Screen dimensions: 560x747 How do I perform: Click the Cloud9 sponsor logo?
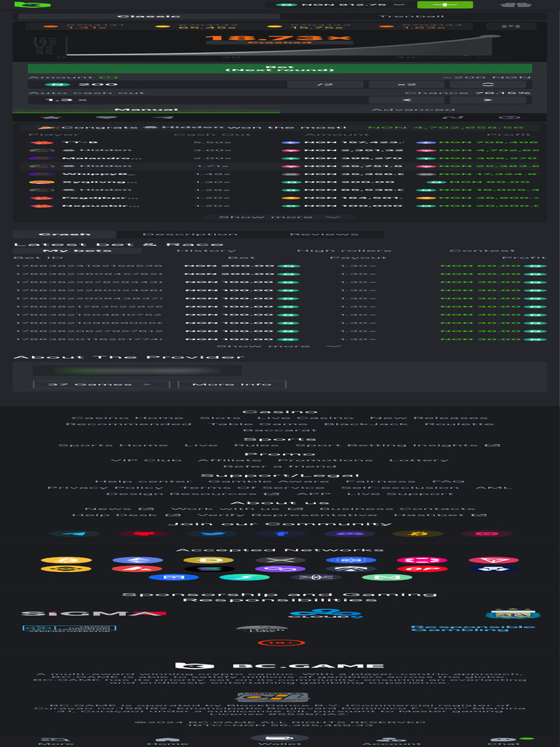pos(326,614)
